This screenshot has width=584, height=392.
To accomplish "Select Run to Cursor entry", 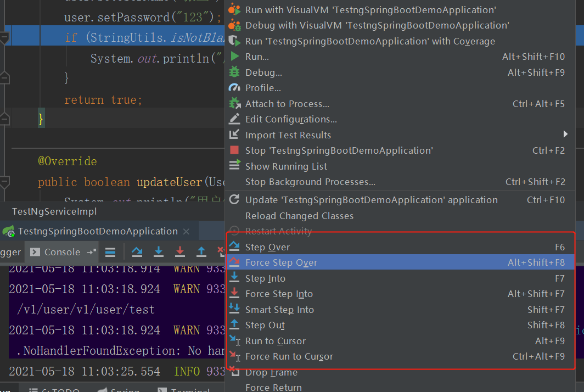I will pos(400,341).
